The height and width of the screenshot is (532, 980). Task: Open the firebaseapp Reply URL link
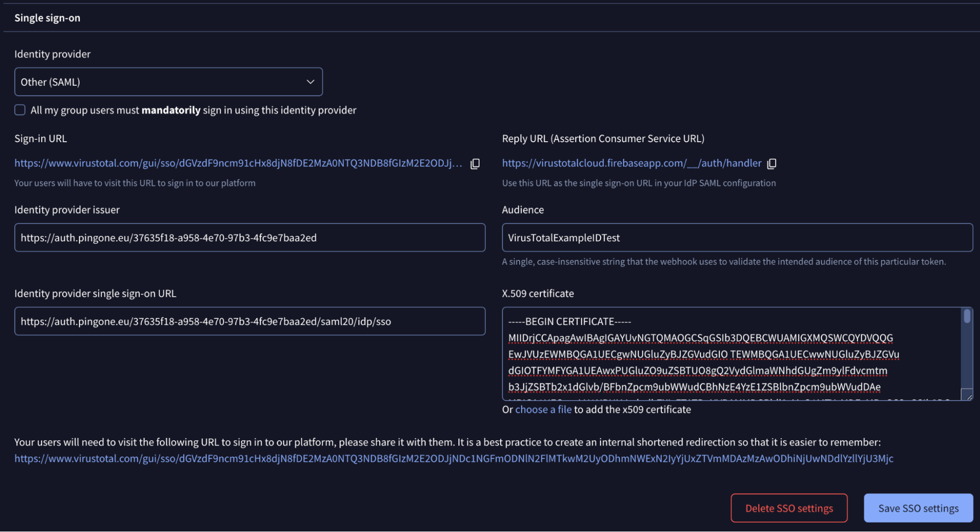click(x=631, y=163)
